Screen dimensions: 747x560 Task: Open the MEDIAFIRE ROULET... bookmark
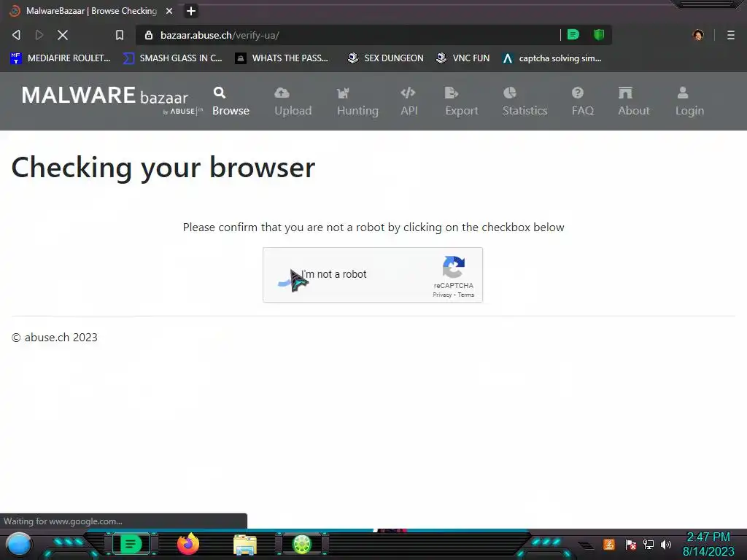pyautogui.click(x=61, y=58)
